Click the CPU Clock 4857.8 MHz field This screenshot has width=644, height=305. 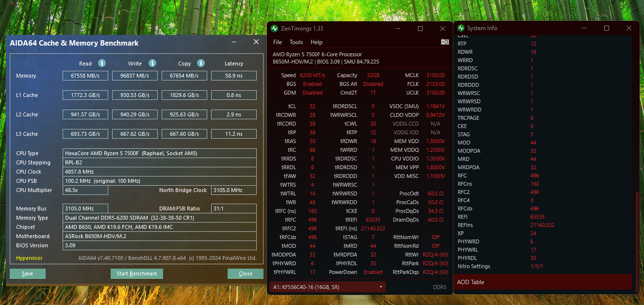(160, 172)
